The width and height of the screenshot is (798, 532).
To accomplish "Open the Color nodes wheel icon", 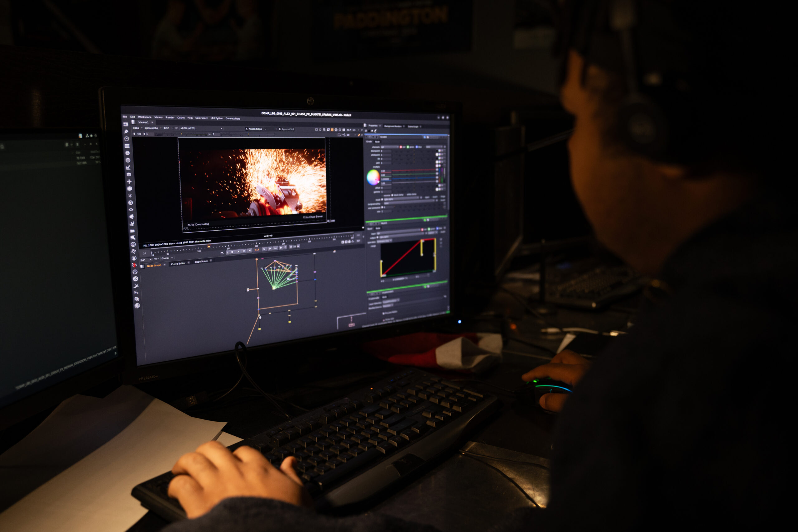I will (127, 153).
